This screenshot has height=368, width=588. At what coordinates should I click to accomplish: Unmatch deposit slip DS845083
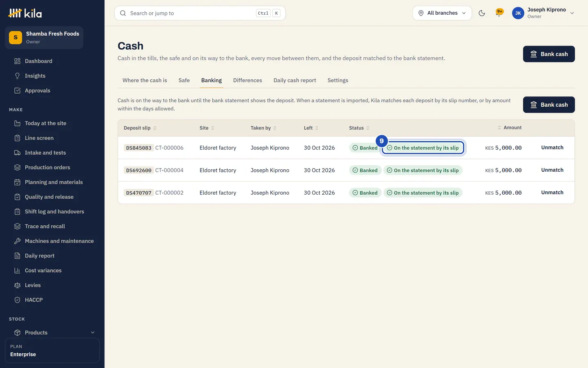coord(552,148)
